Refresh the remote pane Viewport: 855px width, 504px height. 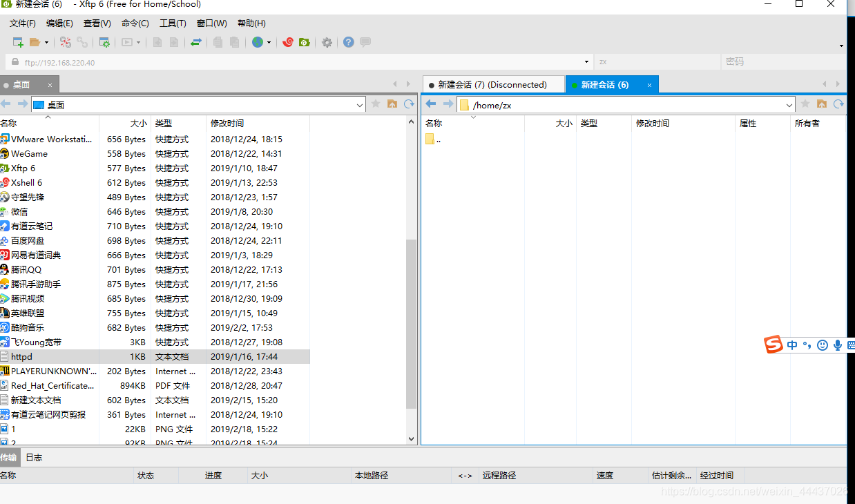[x=838, y=104]
